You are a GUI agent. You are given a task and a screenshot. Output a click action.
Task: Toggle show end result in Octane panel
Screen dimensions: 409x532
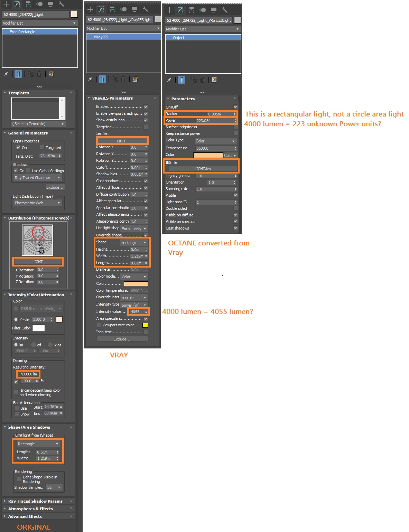coord(182,80)
